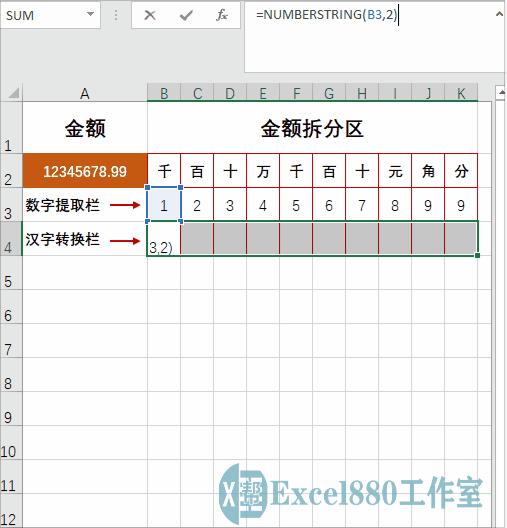Click the 汉字转换栏 label cell
Image resolution: width=507 pixels, height=528 pixels.
point(85,239)
